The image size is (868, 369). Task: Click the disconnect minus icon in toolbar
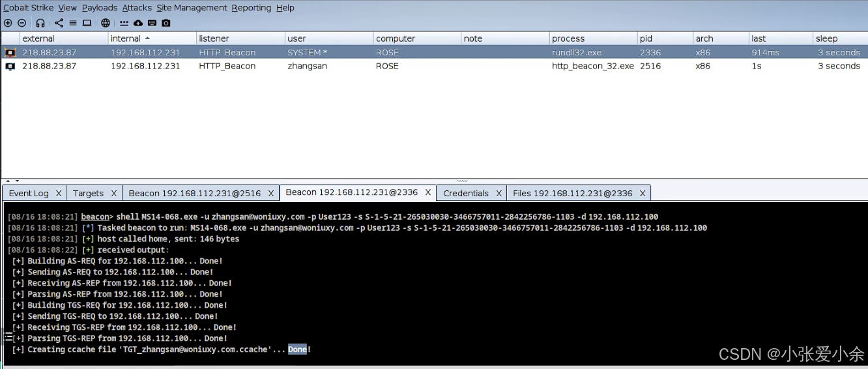[x=22, y=23]
